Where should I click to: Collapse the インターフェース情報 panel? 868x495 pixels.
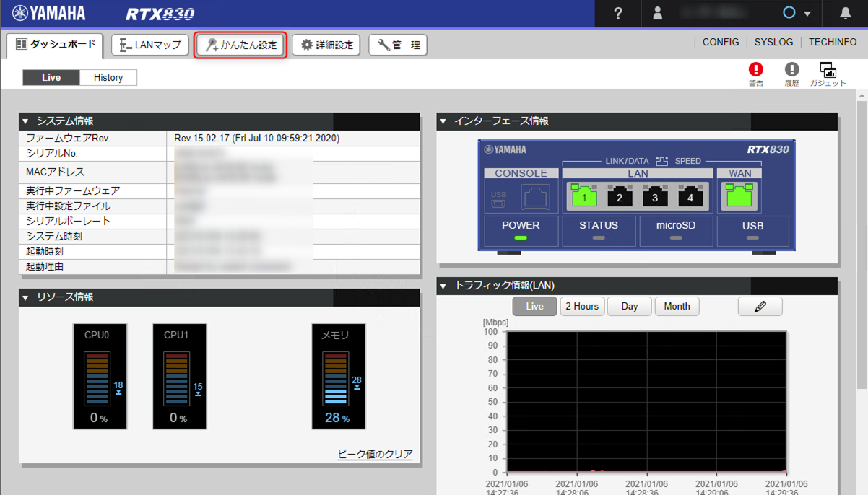pyautogui.click(x=443, y=121)
